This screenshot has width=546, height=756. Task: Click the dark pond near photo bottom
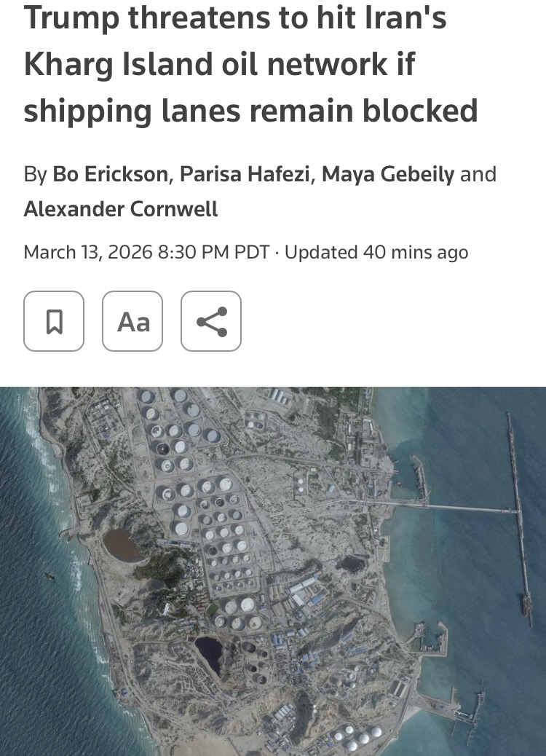[210, 653]
